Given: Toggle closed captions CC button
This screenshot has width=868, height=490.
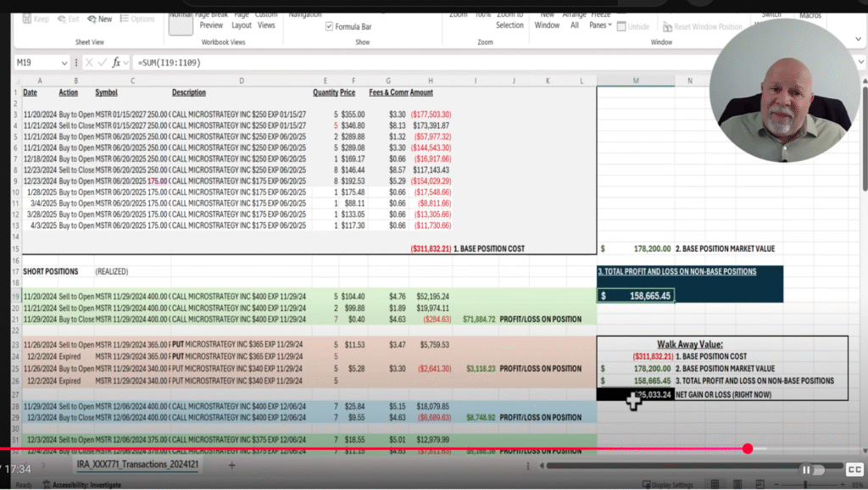Looking at the screenshot, I should click(x=854, y=470).
